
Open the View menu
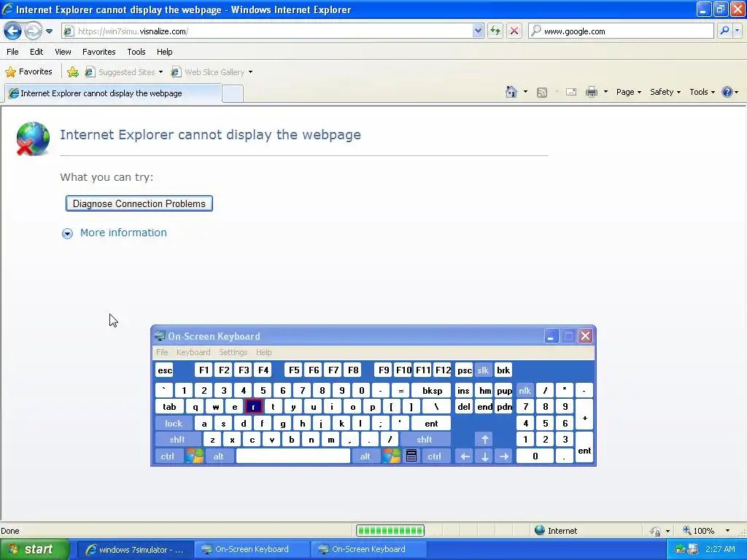(63, 52)
